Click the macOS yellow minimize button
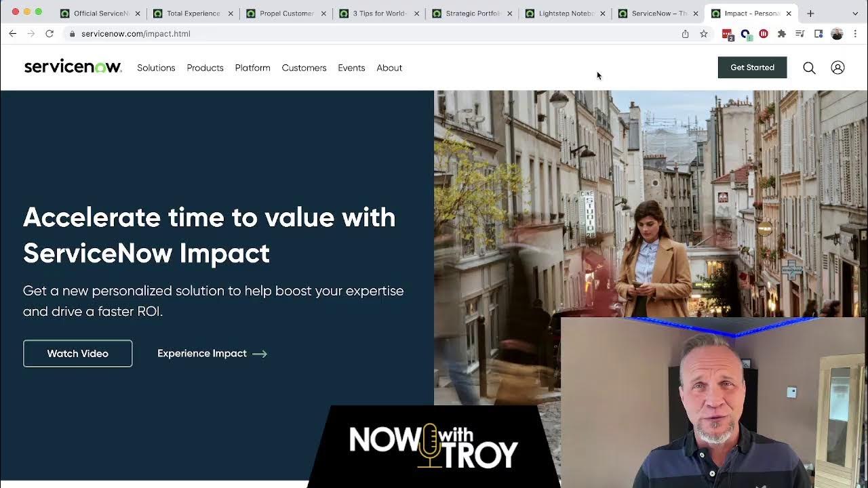This screenshot has height=488, width=868. tap(27, 12)
